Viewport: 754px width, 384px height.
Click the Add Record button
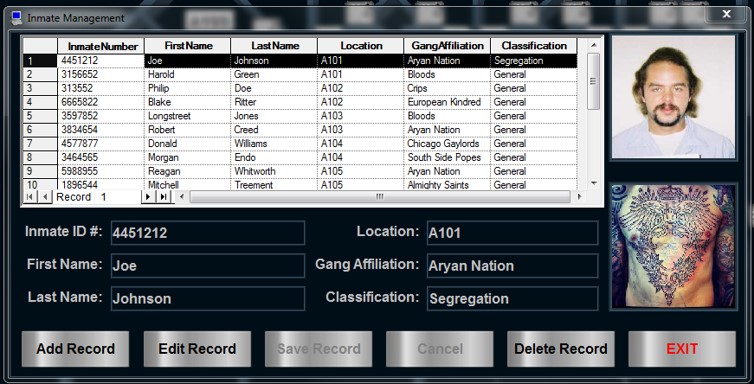[75, 349]
